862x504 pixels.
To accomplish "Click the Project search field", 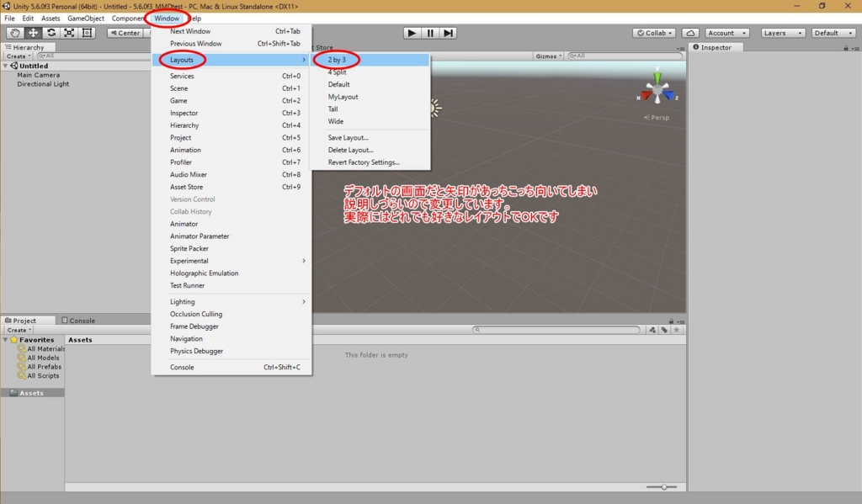I will [x=556, y=330].
